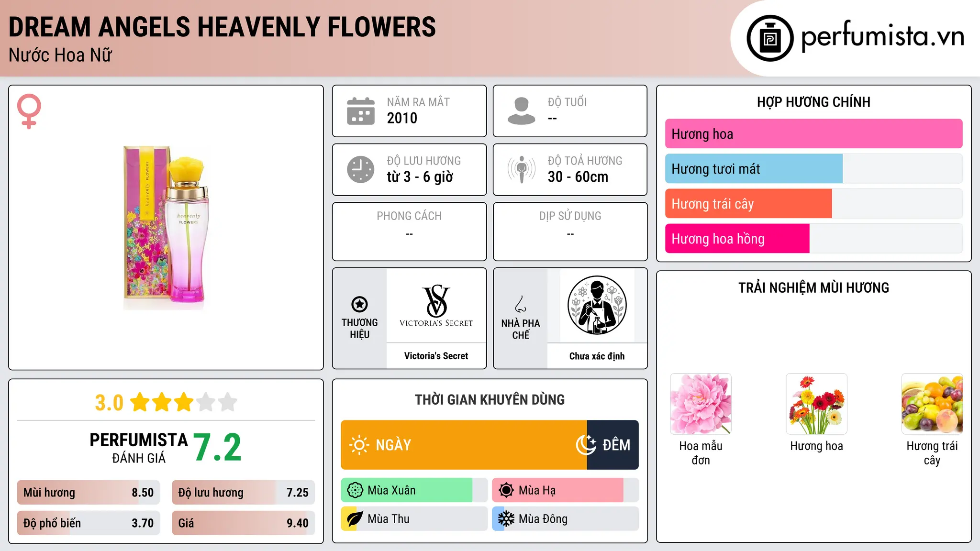Click the clock icon for ĐỘ LƯU HƯƠNG
This screenshot has width=980, height=551.
[x=361, y=169]
